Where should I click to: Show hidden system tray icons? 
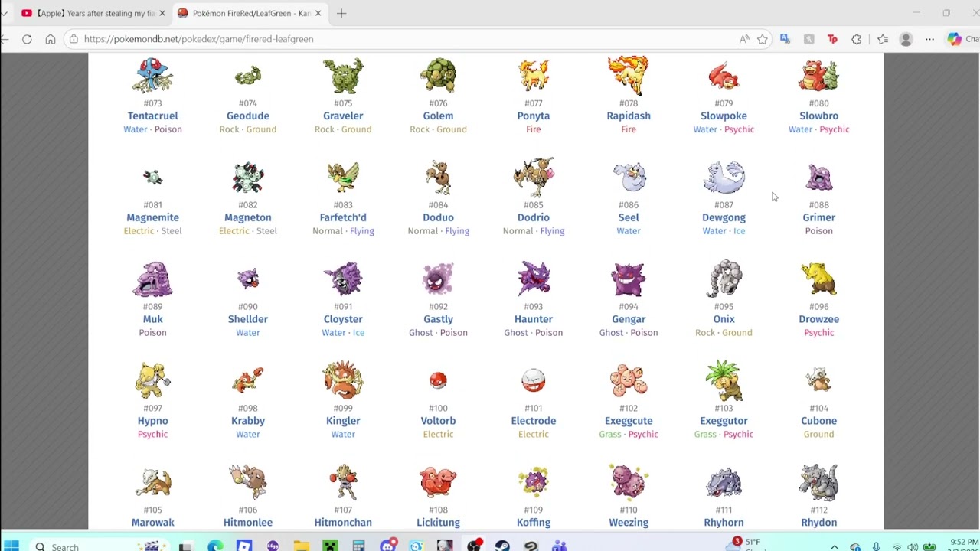[x=835, y=546]
